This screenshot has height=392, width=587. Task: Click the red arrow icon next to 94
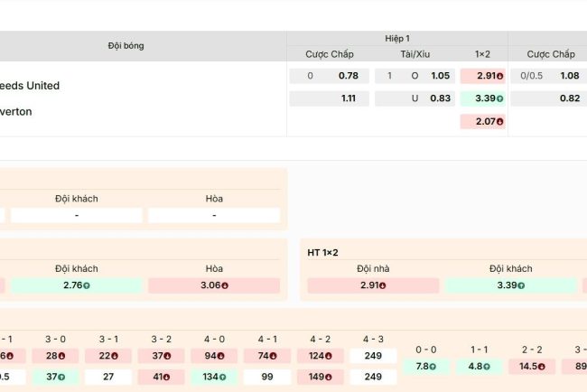click(x=232, y=356)
